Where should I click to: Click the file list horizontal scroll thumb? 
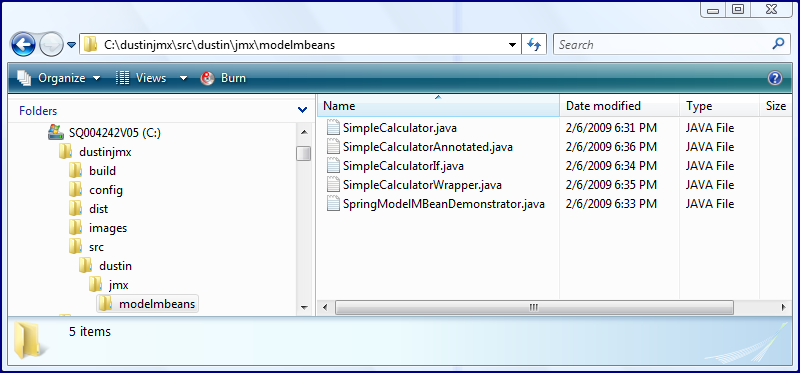(x=534, y=307)
